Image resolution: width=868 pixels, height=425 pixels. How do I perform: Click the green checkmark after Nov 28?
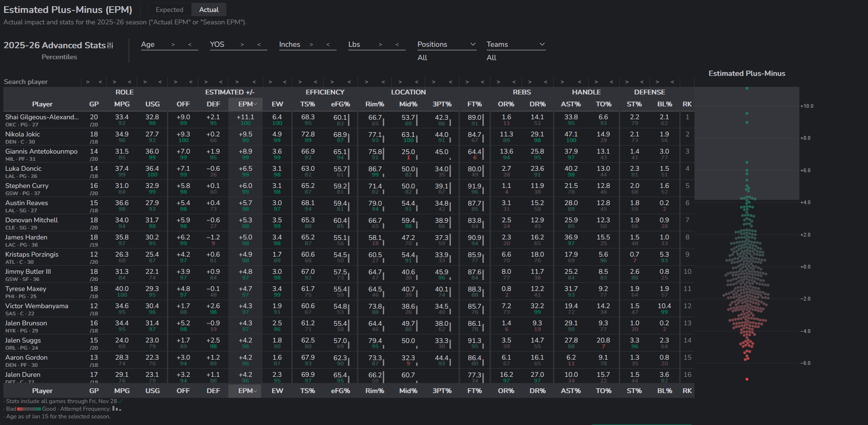(x=121, y=401)
